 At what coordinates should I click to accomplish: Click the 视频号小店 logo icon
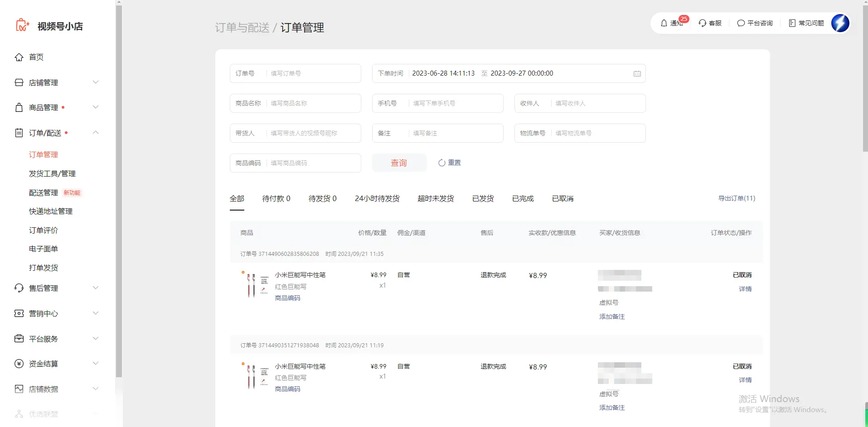point(22,25)
